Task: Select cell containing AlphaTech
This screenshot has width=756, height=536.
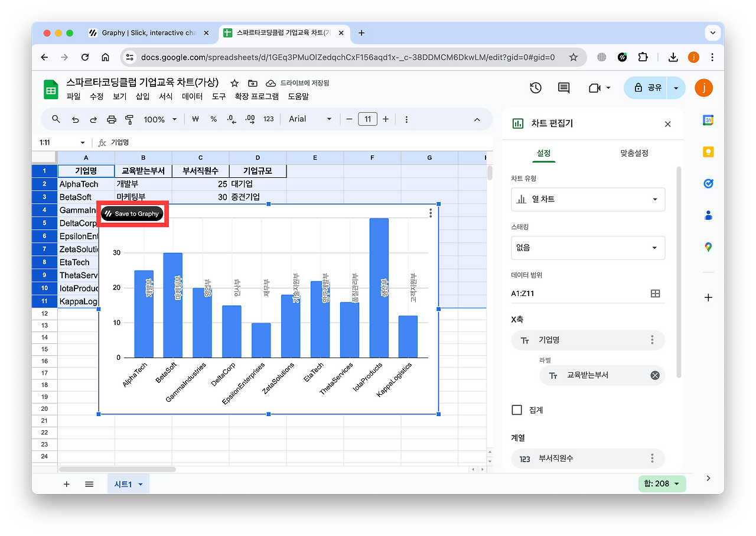Action: pyautogui.click(x=86, y=184)
